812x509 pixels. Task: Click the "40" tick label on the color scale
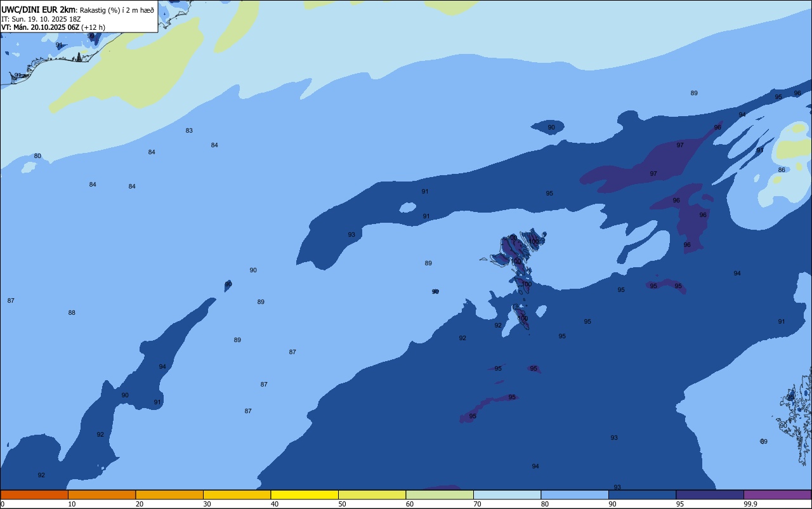pos(275,504)
